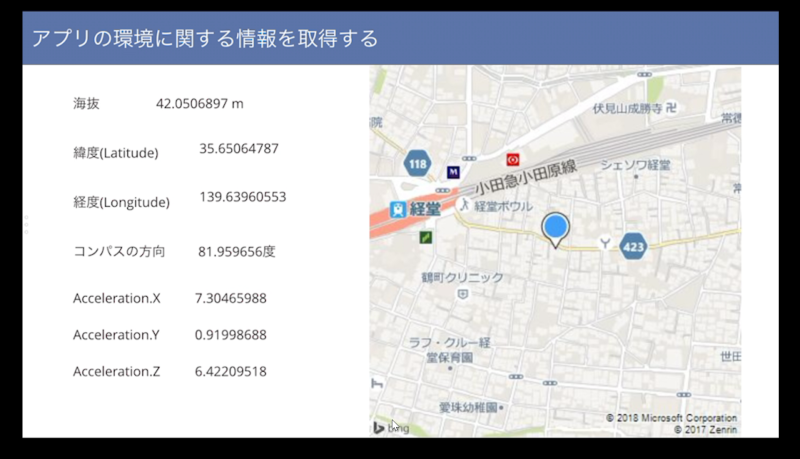Viewport: 800px width, 459px height.
Task: Click the 伏見山成勝寺 map label
Action: (x=627, y=108)
